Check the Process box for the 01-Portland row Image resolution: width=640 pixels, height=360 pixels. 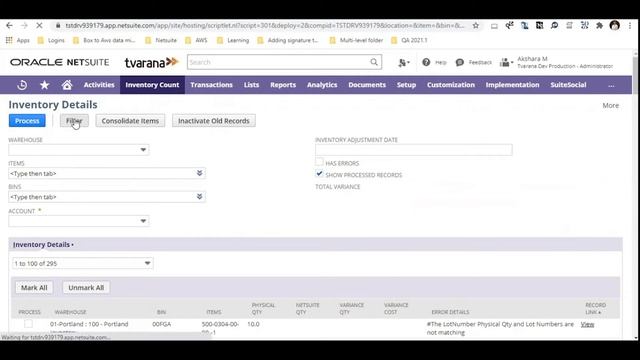coord(28,324)
